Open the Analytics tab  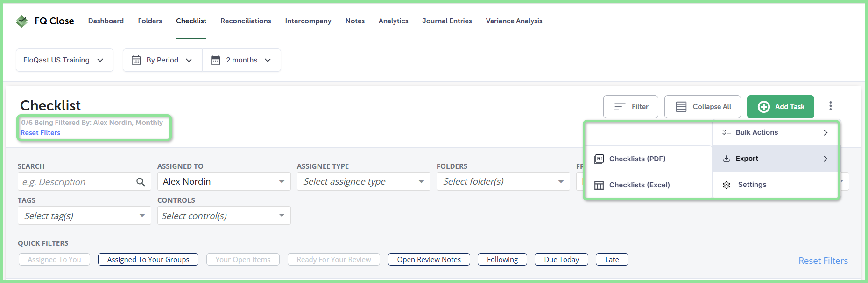click(x=393, y=21)
